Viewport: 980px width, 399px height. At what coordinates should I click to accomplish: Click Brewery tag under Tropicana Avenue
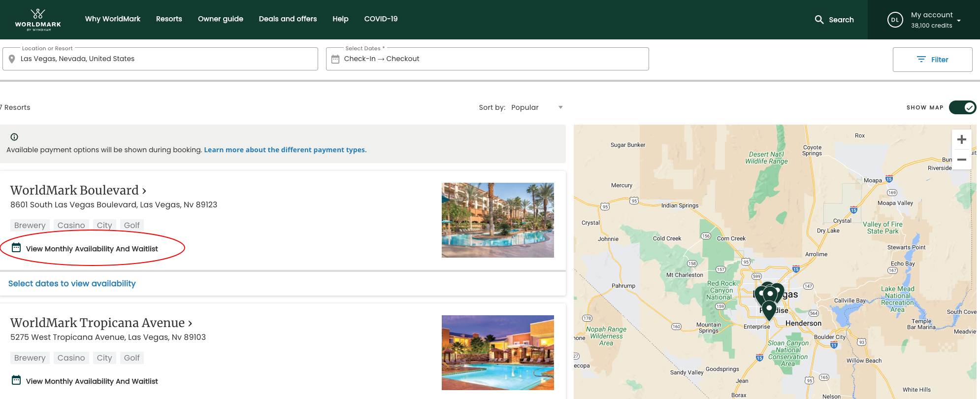(30, 358)
